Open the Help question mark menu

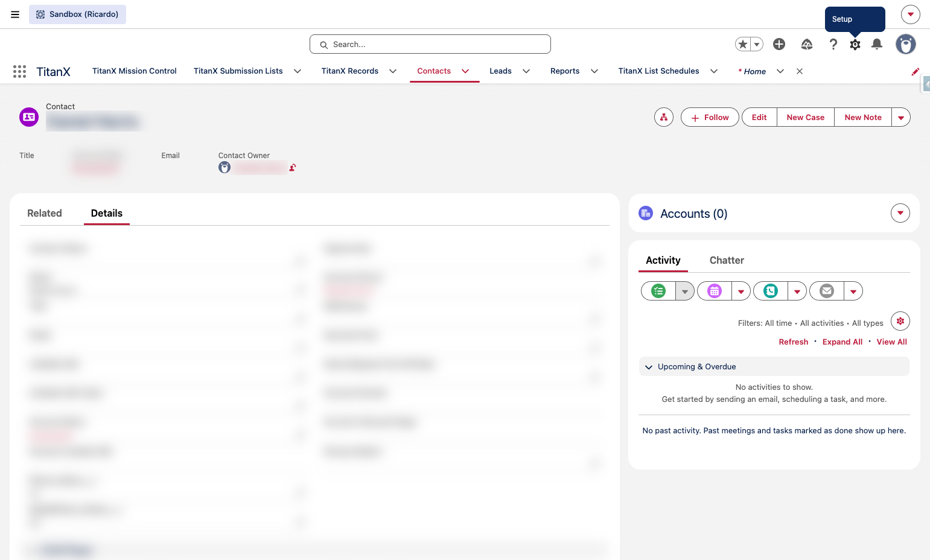(833, 44)
